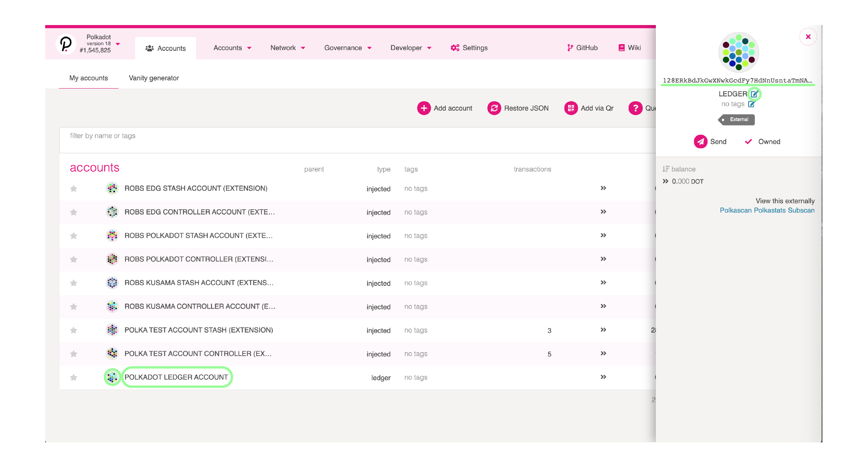868x467 pixels.
Task: Favorite POLKA TEST ACCOUNT STASH star
Action: click(74, 330)
